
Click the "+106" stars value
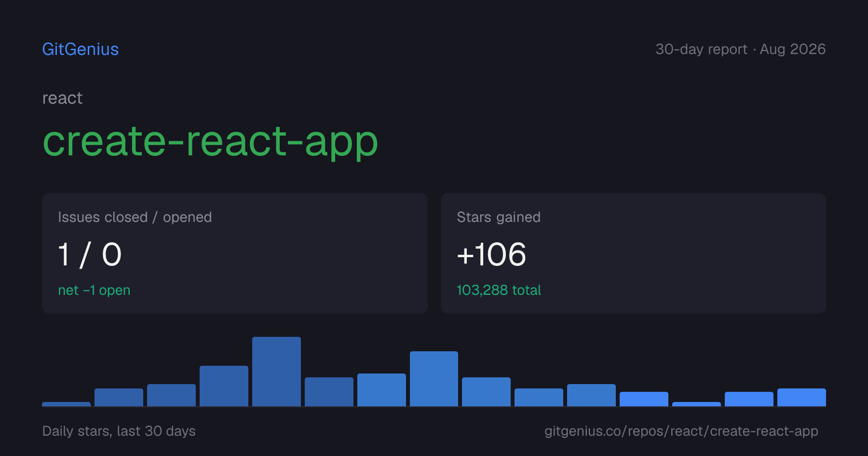pyautogui.click(x=491, y=254)
